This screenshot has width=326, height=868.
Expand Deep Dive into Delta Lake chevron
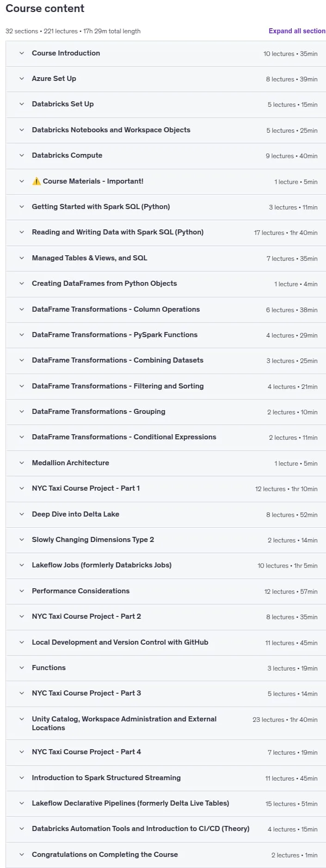coord(22,514)
